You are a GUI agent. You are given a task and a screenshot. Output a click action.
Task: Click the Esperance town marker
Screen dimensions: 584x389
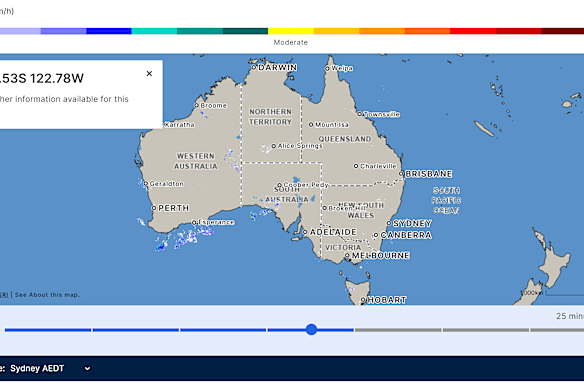pyautogui.click(x=194, y=222)
